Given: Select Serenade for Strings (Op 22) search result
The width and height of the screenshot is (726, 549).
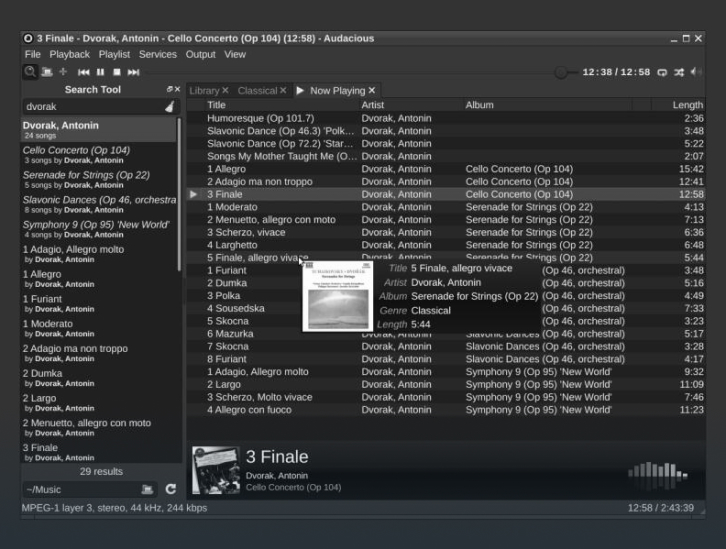Looking at the screenshot, I should [x=99, y=180].
